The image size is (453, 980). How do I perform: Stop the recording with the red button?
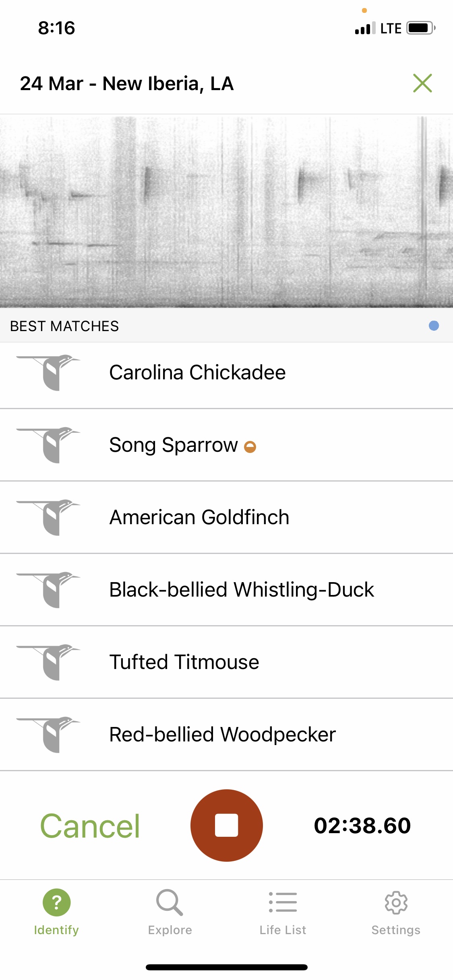[x=226, y=825]
